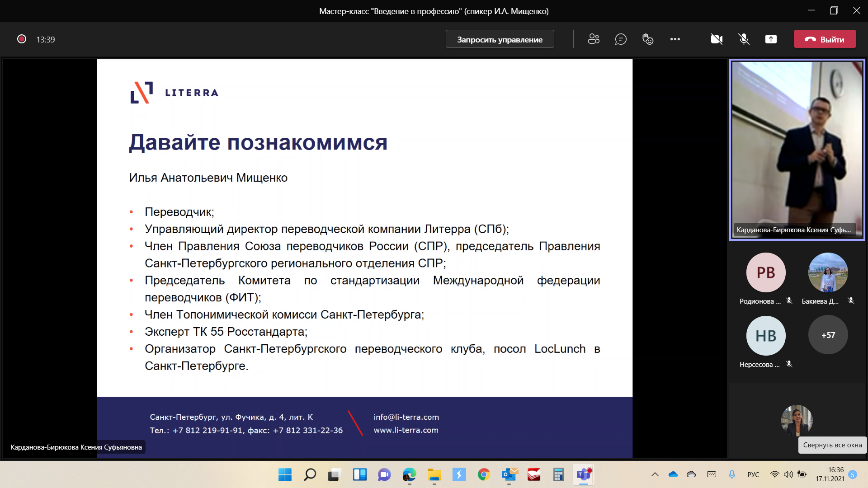This screenshot has height=488, width=868.
Task: Open the volume control in system tray
Action: 788,474
